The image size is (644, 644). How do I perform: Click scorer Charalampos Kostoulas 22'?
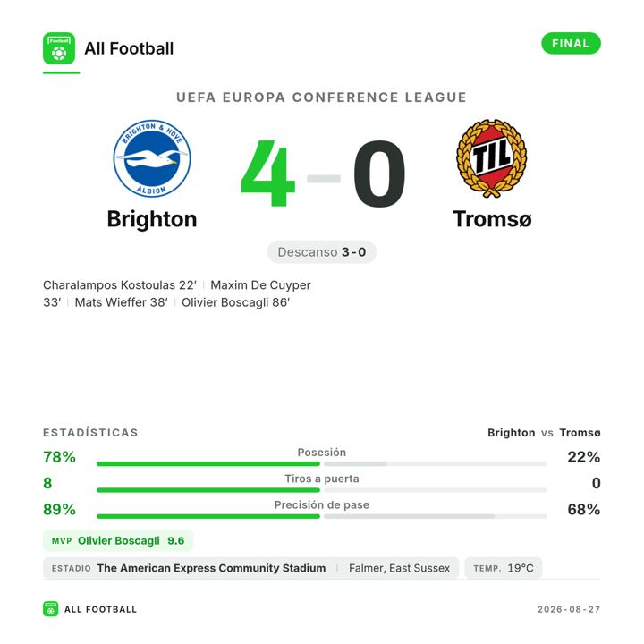coord(120,285)
